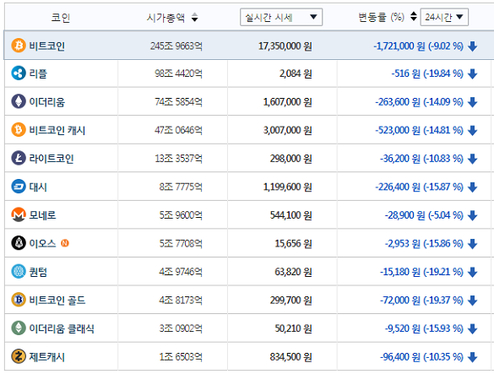Click the price 3,007,000 원
Viewport: 494px width, 374px height.
[287, 130]
